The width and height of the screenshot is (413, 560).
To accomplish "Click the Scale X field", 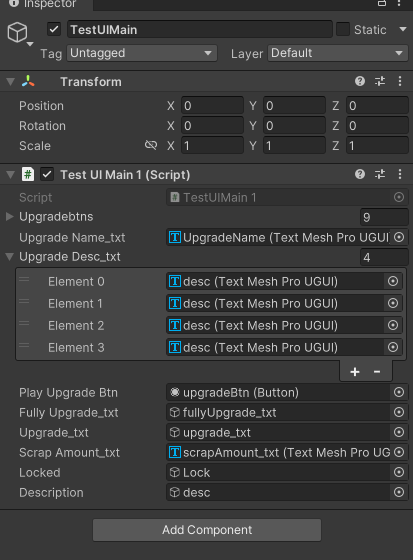I will 212,146.
